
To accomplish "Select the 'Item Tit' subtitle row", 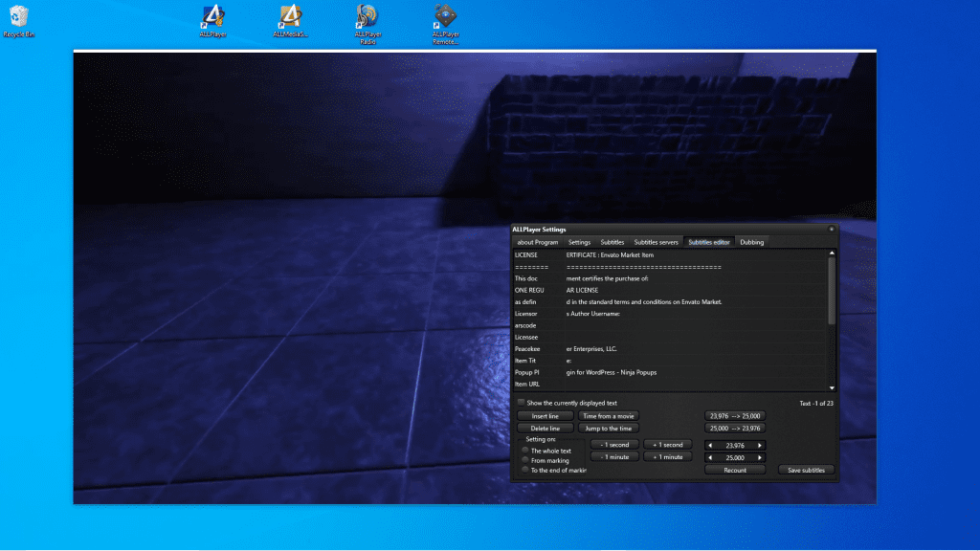I will [670, 361].
